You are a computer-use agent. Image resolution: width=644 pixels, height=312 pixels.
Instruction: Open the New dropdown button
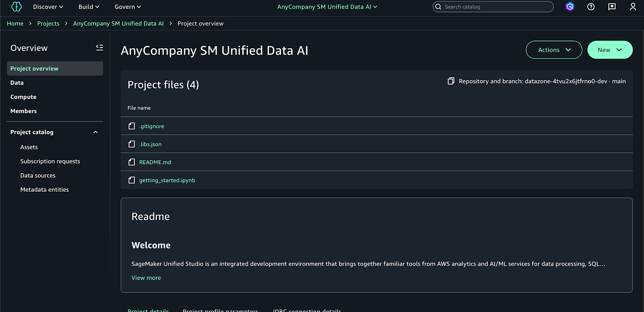[610, 50]
